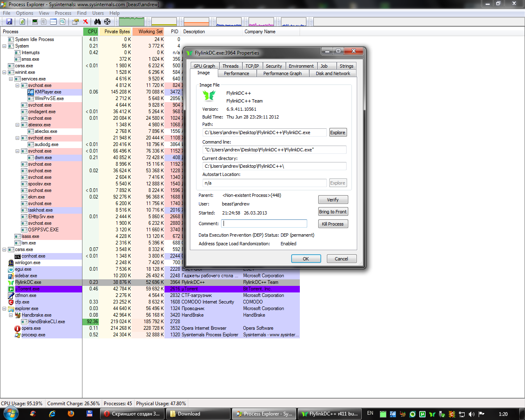Collapse the services.exe process tree
The height and width of the screenshot is (420, 525).
pos(11,79)
